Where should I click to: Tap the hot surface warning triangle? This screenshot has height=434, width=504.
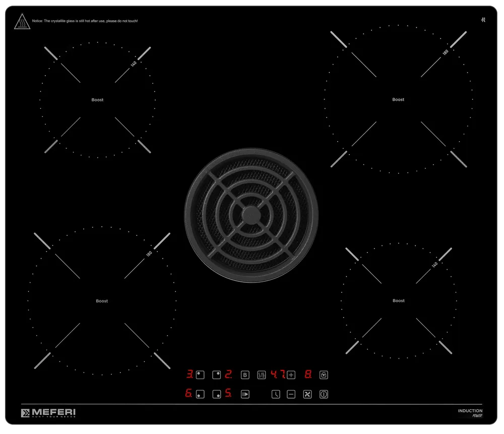[x=22, y=22]
